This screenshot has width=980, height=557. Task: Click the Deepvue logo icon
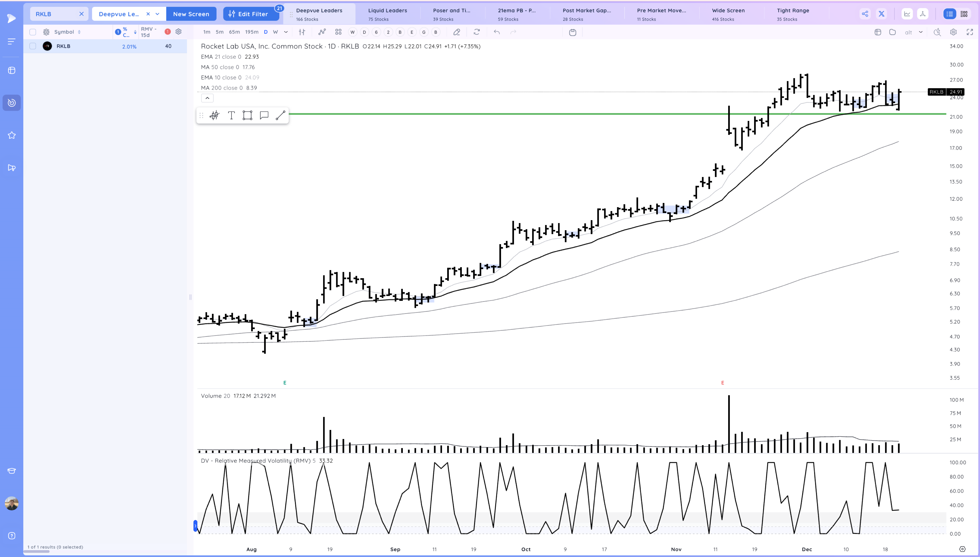pos(12,18)
